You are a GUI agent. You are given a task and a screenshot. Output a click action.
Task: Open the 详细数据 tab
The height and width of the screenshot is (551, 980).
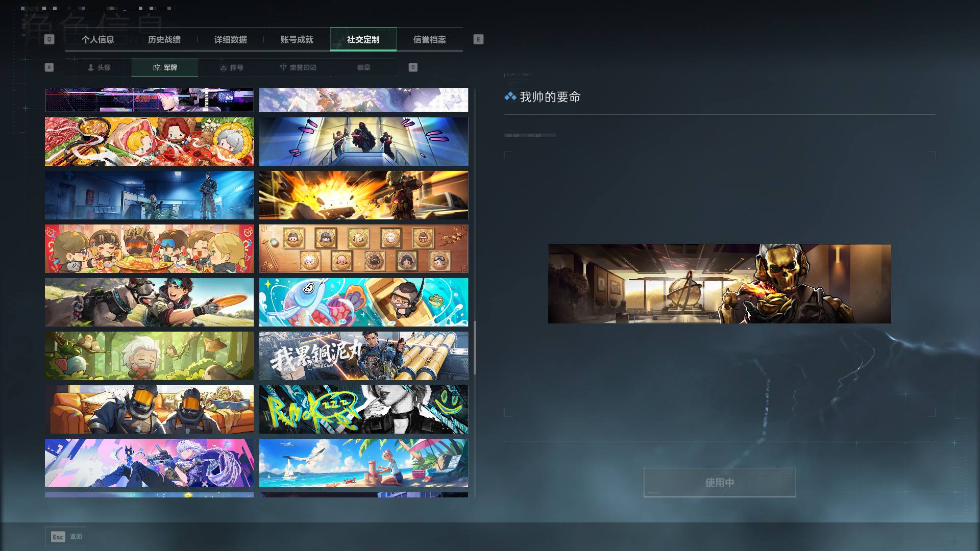(x=231, y=39)
